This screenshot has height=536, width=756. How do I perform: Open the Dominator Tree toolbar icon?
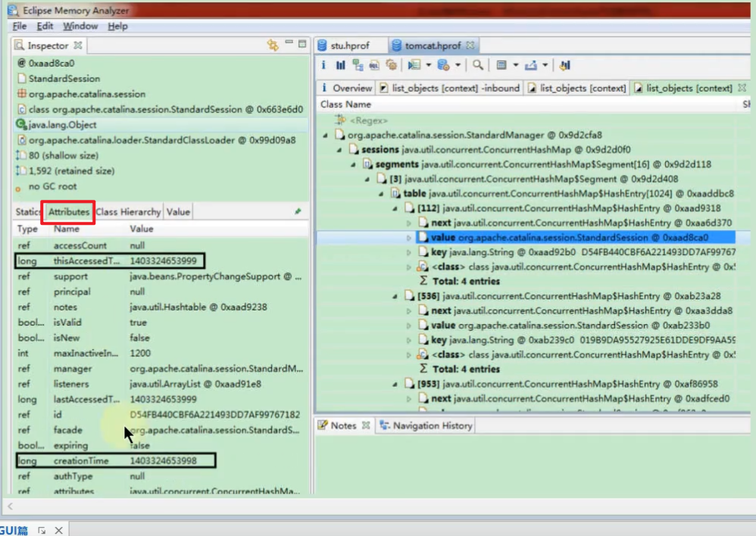click(358, 65)
